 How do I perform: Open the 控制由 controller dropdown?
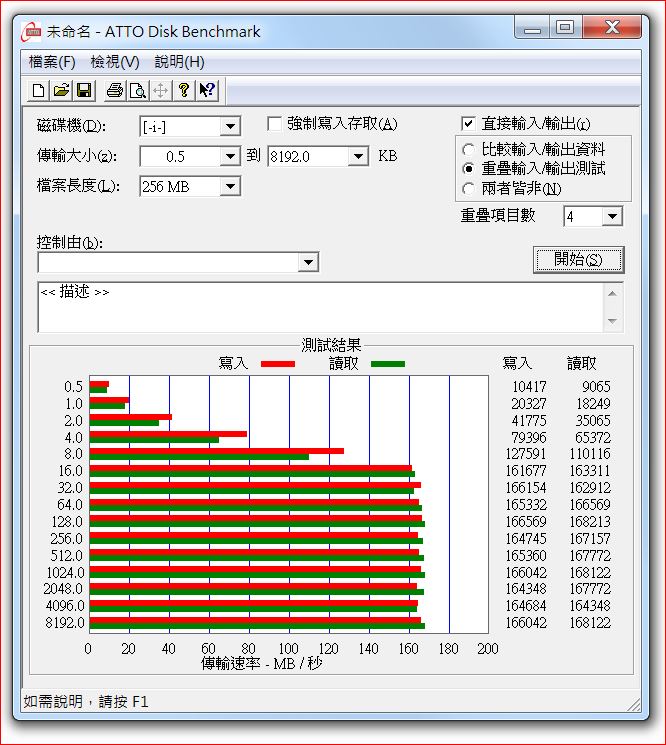pos(308,262)
